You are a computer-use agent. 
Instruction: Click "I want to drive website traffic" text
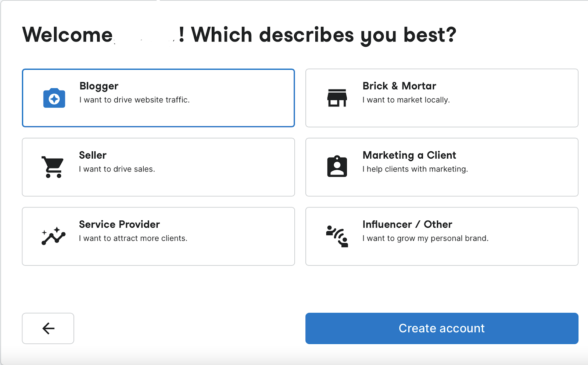tap(135, 100)
